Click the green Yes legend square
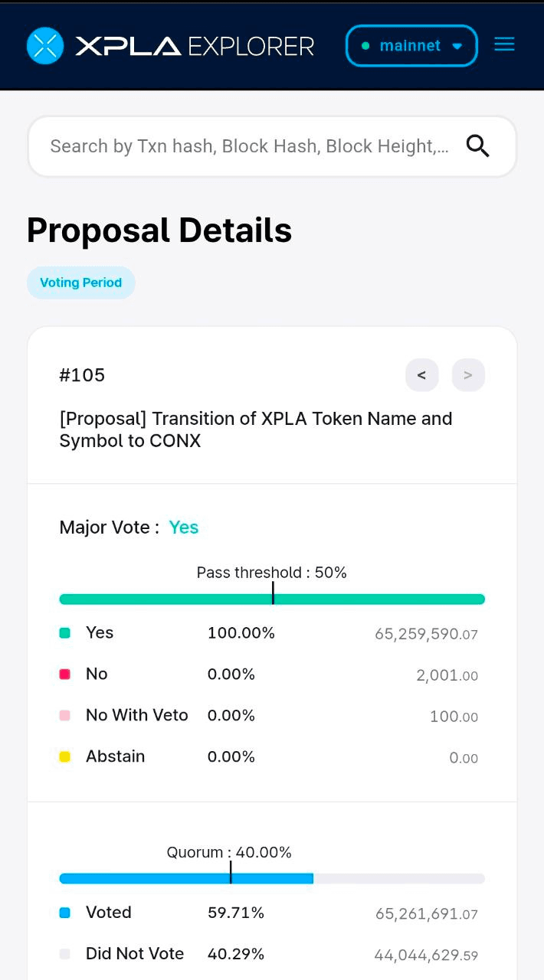The height and width of the screenshot is (980, 544). click(65, 633)
